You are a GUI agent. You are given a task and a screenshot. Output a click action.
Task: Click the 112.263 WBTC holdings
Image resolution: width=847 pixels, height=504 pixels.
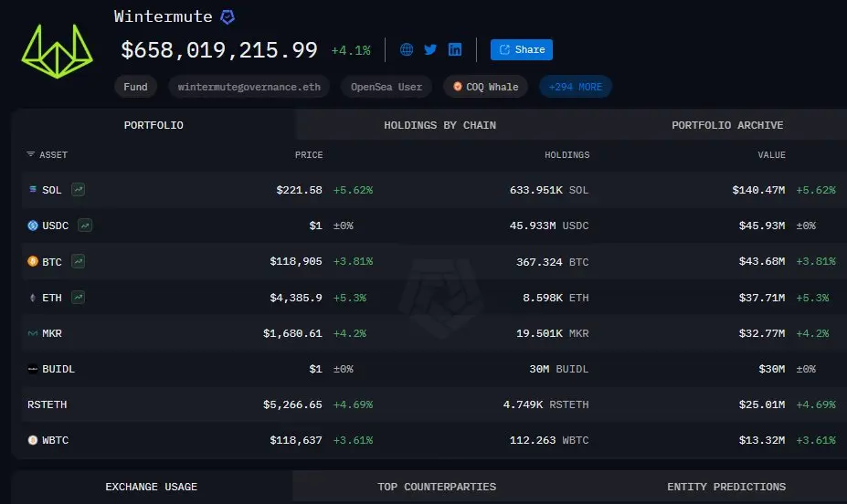[x=549, y=440]
